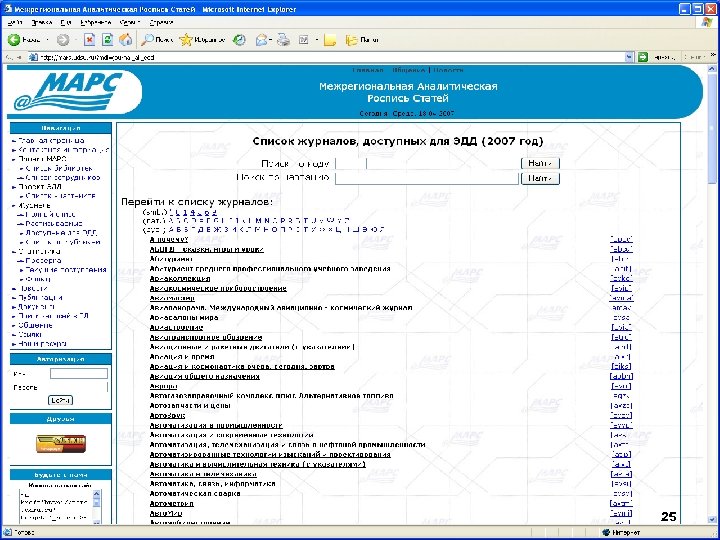Open the journal link «Авиаколлекция»
Image resolution: width=720 pixels, height=540 pixels.
[180, 279]
